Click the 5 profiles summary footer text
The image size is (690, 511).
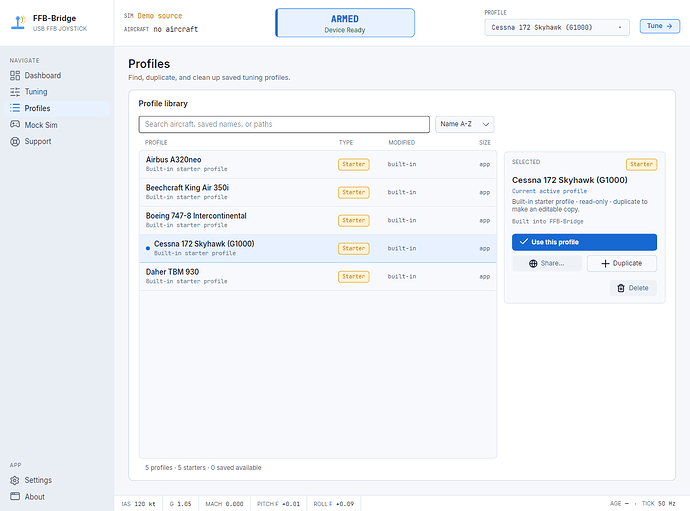[x=203, y=467]
